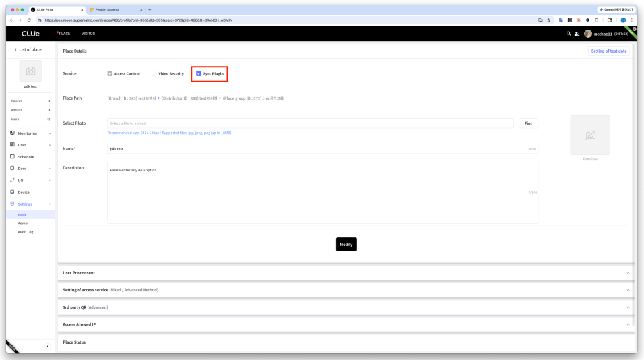Open a new browser tab

pos(150,9)
